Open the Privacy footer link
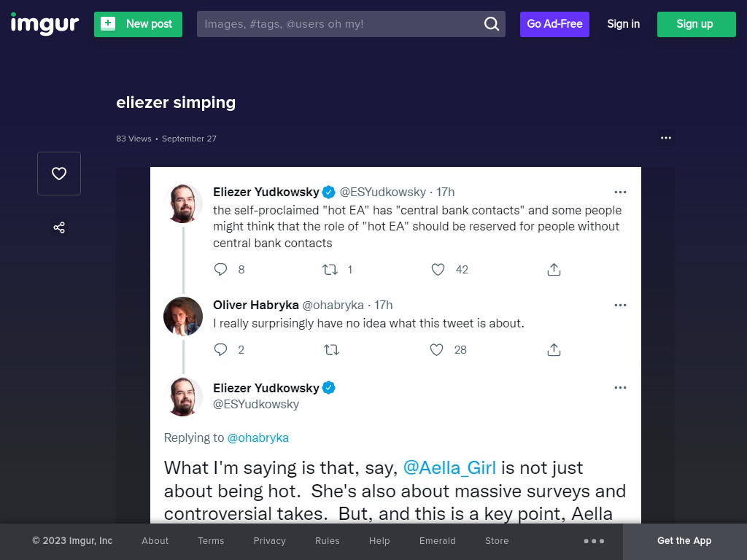 [270, 541]
